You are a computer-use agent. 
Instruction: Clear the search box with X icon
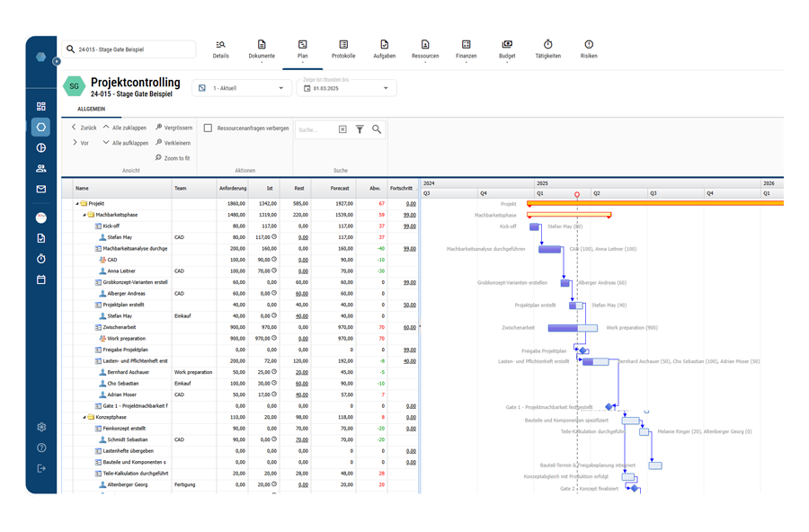342,129
